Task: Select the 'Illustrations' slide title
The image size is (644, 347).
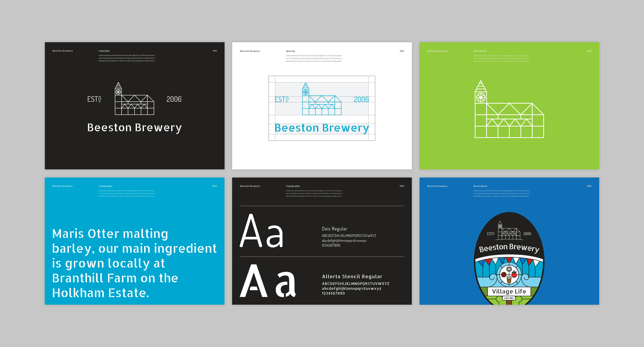Action: pyautogui.click(x=480, y=186)
